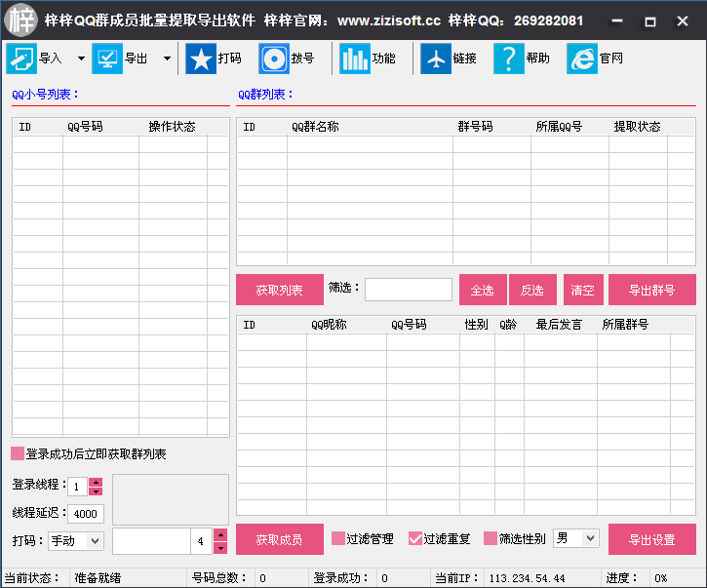
Task: Click the QQ群列表 heading
Action: pos(265,95)
